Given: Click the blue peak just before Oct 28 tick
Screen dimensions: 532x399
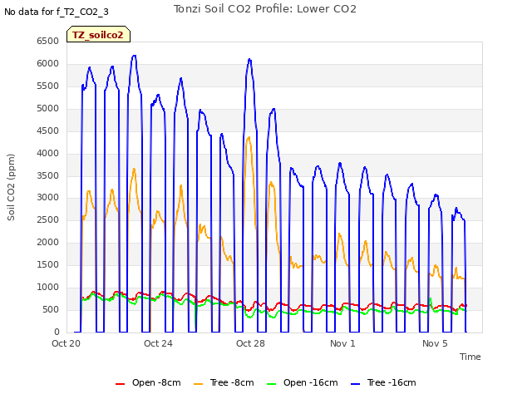Looking at the screenshot, I should tap(249, 59).
